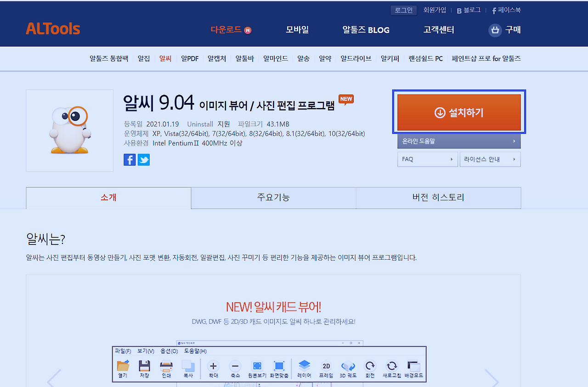Select 알마인드 in product bar

pyautogui.click(x=276, y=59)
